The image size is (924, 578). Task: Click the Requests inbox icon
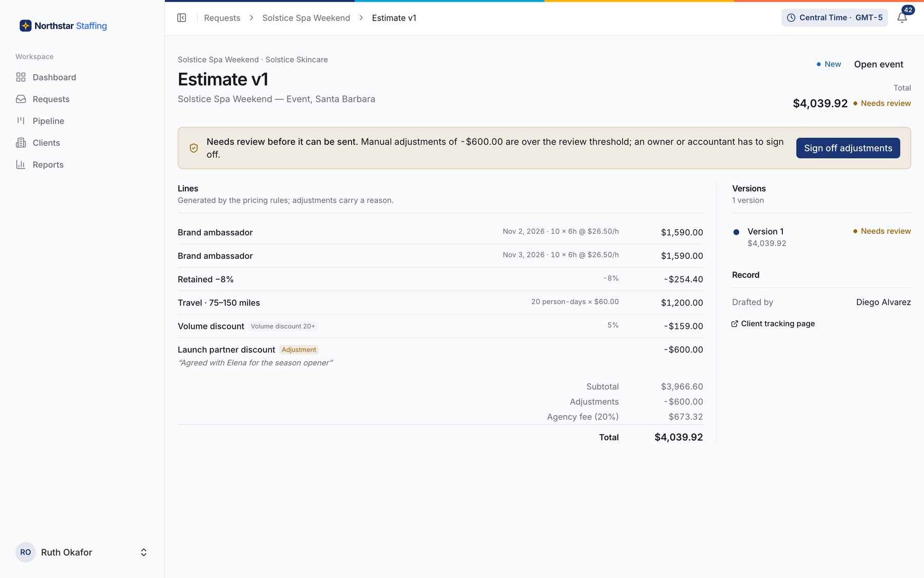[x=21, y=99]
